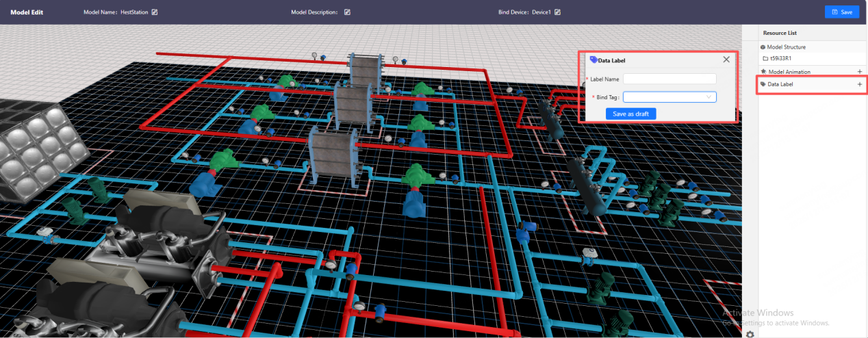Click the Save as draft button
868x338 pixels.
[x=630, y=114]
